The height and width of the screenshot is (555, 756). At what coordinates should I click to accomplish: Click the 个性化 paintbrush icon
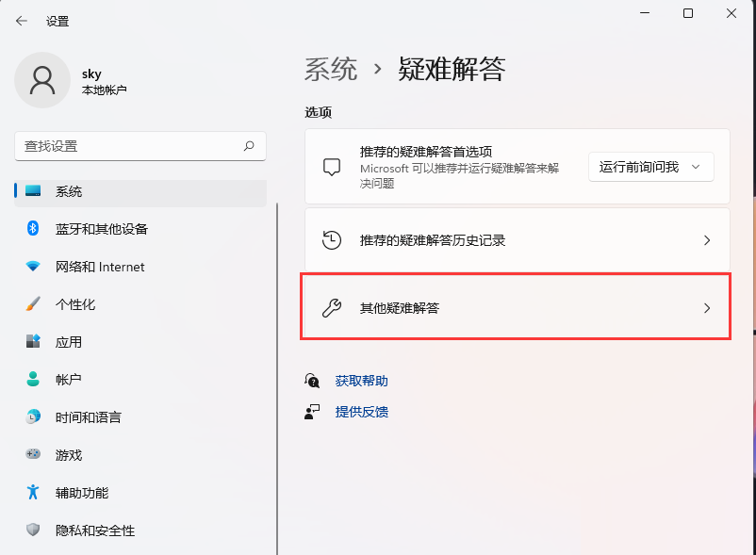point(33,303)
